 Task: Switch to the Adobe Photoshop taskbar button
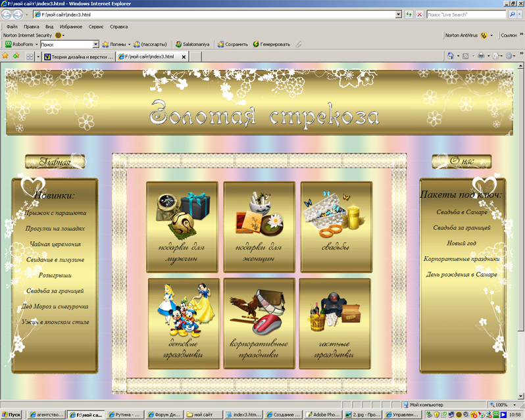pos(323,415)
